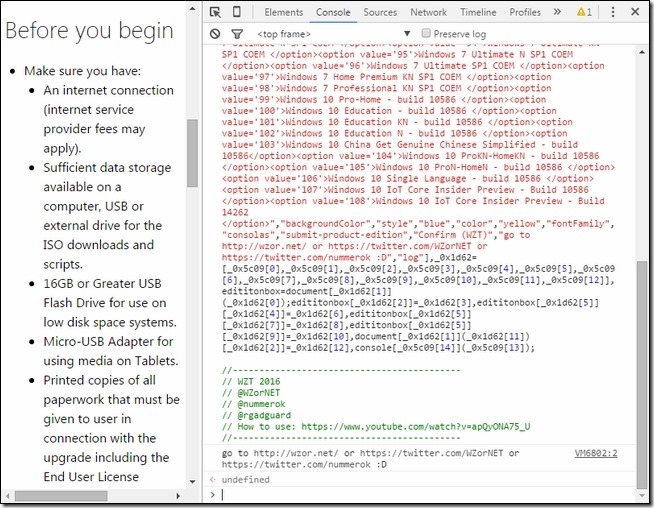Open the console filter funnel icon
The width and height of the screenshot is (654, 508).
pyautogui.click(x=237, y=34)
